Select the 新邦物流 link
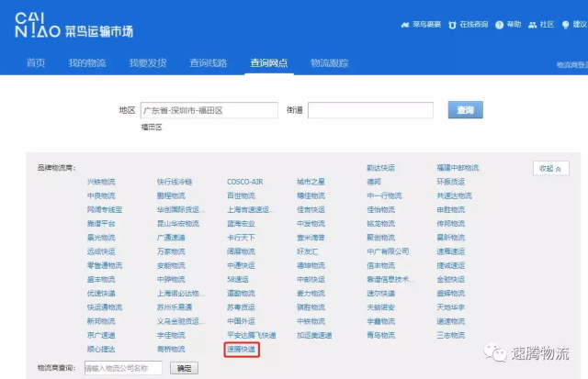The height and width of the screenshot is (379, 588). click(x=101, y=321)
